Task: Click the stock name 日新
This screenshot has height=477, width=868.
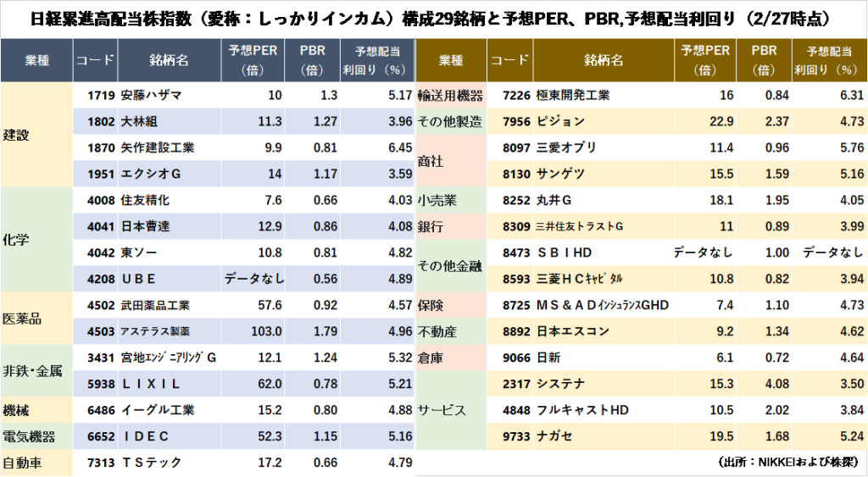Action: [x=548, y=358]
